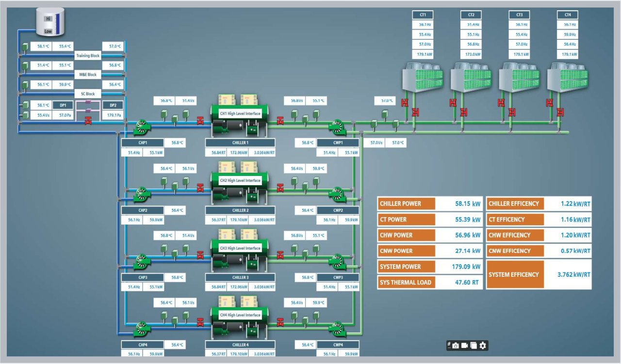Click the Training Block label

(88, 56)
